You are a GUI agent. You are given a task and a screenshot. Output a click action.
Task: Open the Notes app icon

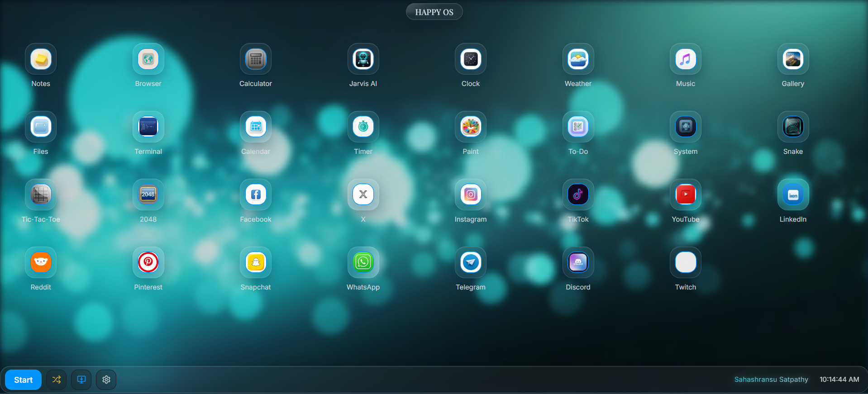41,59
